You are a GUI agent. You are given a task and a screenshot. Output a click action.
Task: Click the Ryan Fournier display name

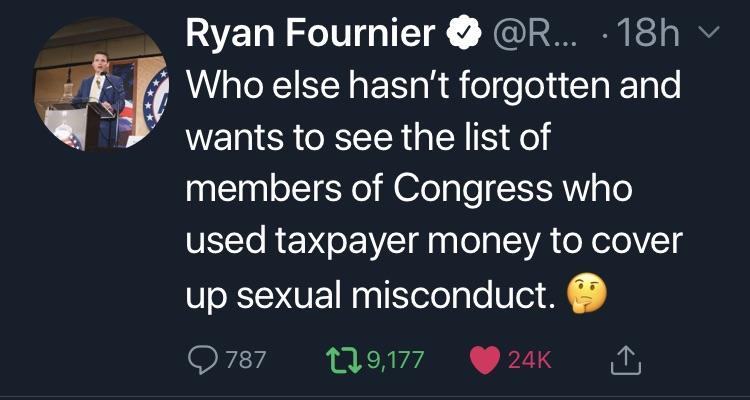tap(312, 34)
